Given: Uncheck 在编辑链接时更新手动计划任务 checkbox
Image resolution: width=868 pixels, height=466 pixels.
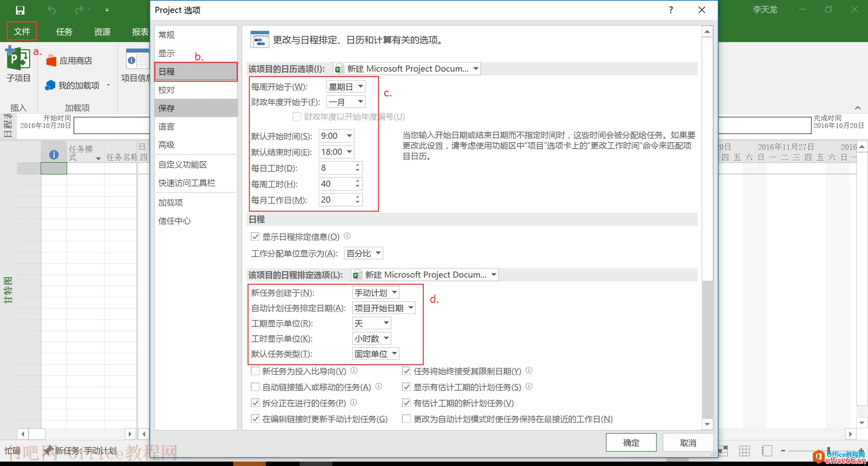Looking at the screenshot, I should (x=255, y=419).
